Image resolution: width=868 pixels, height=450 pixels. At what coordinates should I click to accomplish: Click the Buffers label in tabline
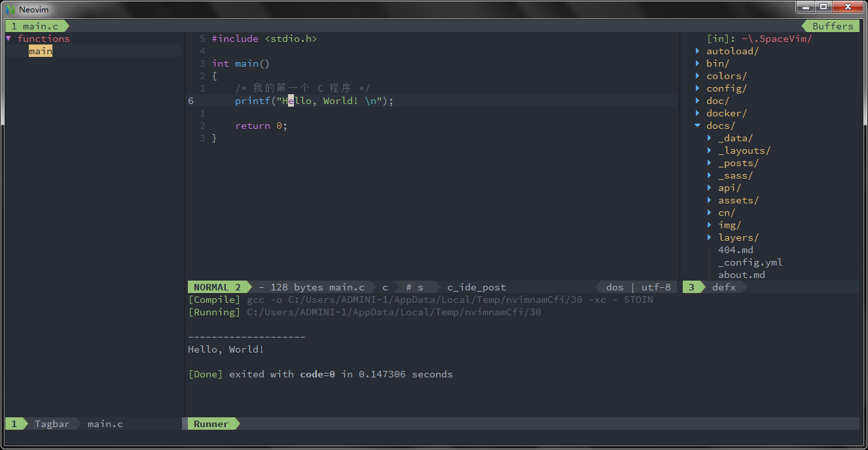[x=833, y=26]
